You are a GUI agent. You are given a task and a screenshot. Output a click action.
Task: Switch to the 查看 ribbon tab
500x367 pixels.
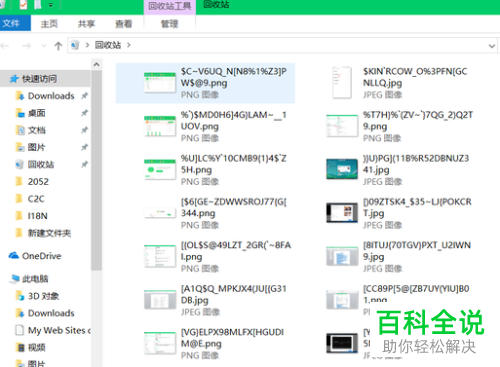point(124,24)
